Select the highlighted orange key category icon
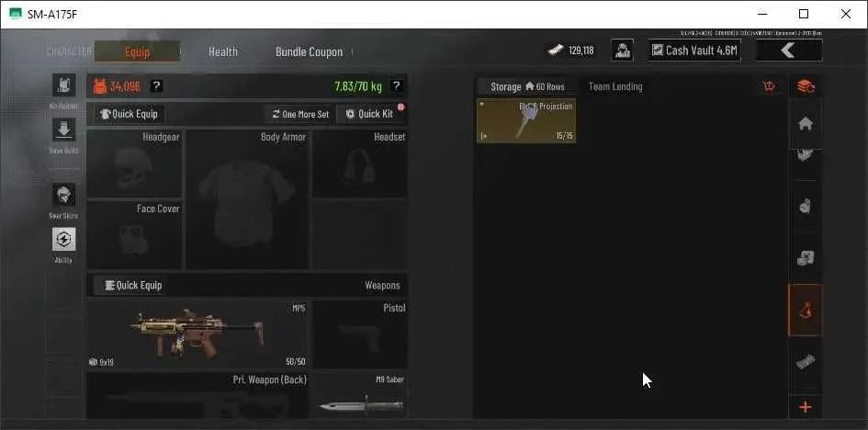This screenshot has height=430, width=868. (x=806, y=310)
